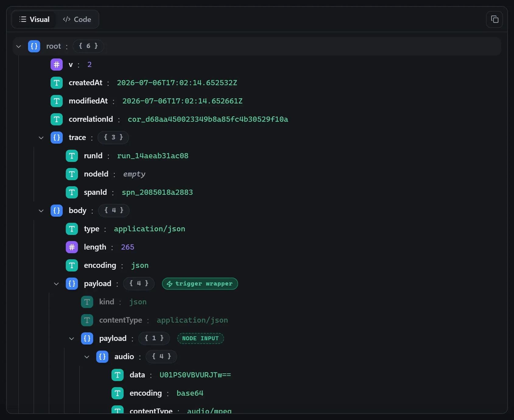
Task: Click the text icon beside modifiedAt
Action: [x=57, y=101]
